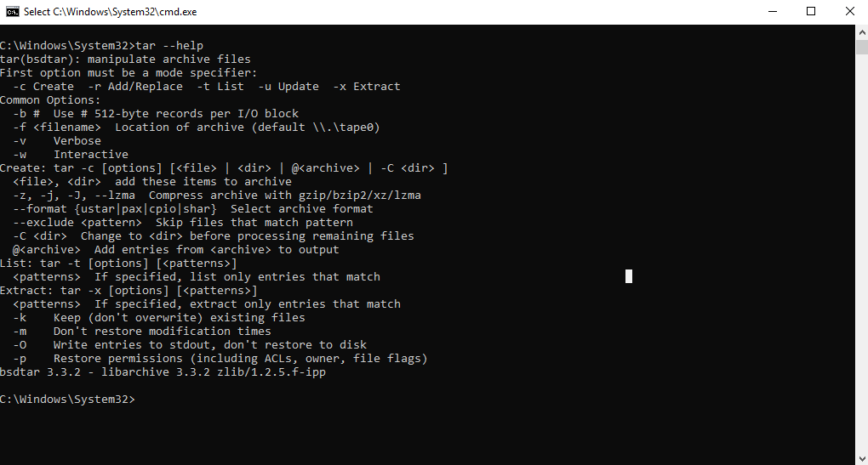Click the vertical scrollbar thumb

tap(861, 48)
